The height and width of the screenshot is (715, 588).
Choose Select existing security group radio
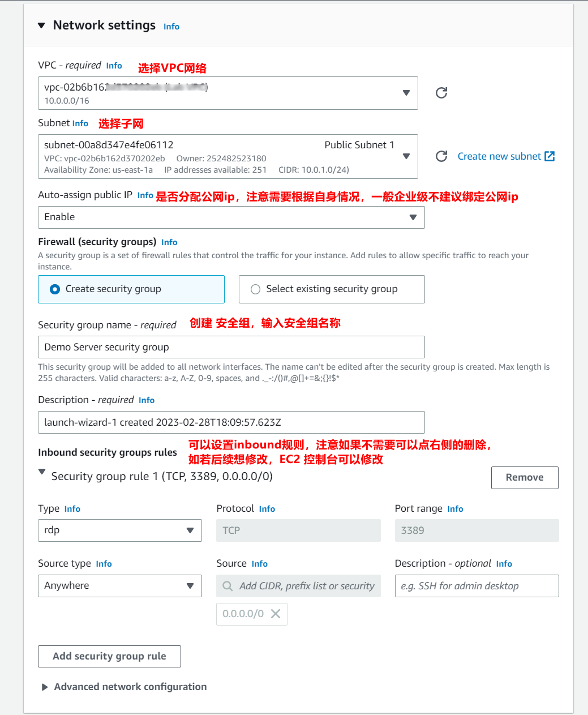pyautogui.click(x=256, y=289)
